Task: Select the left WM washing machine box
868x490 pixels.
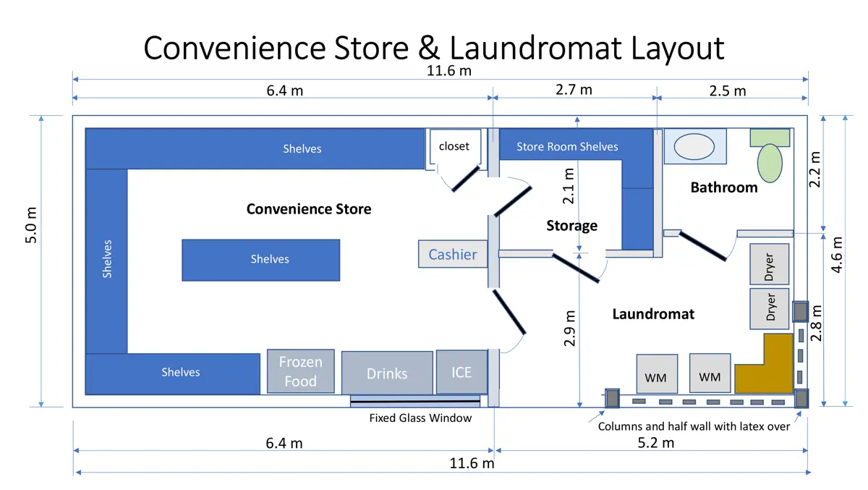Action: point(656,374)
